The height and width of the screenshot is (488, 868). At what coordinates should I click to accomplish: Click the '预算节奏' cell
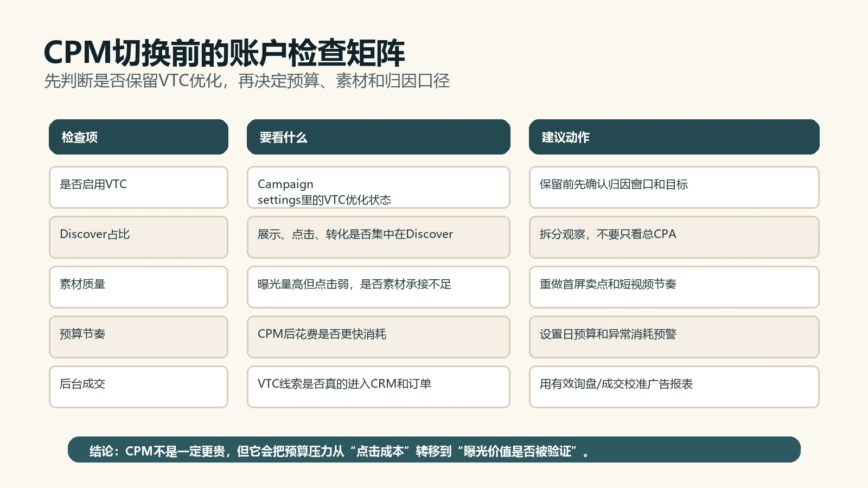[138, 337]
